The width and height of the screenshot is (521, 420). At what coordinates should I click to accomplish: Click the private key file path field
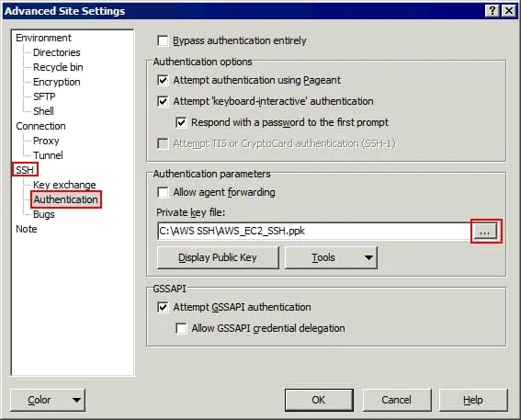pyautogui.click(x=314, y=232)
